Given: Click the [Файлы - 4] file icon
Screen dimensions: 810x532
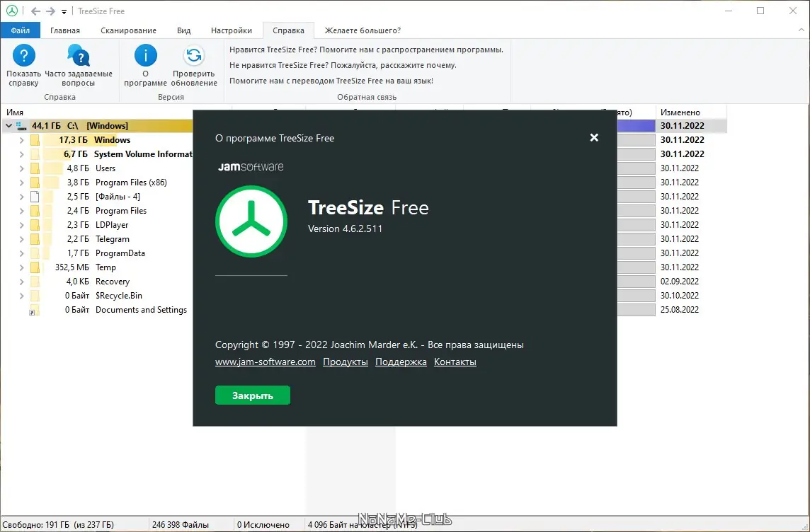Looking at the screenshot, I should click(x=35, y=197).
